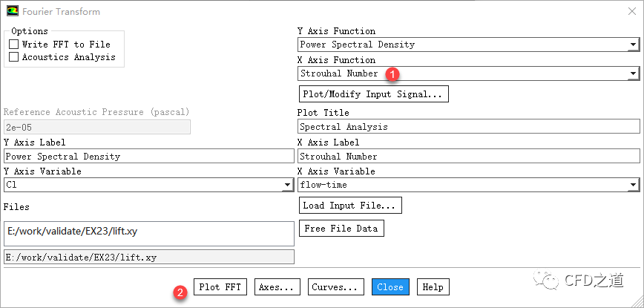
Task: Open the Axes settings button
Action: (x=278, y=286)
